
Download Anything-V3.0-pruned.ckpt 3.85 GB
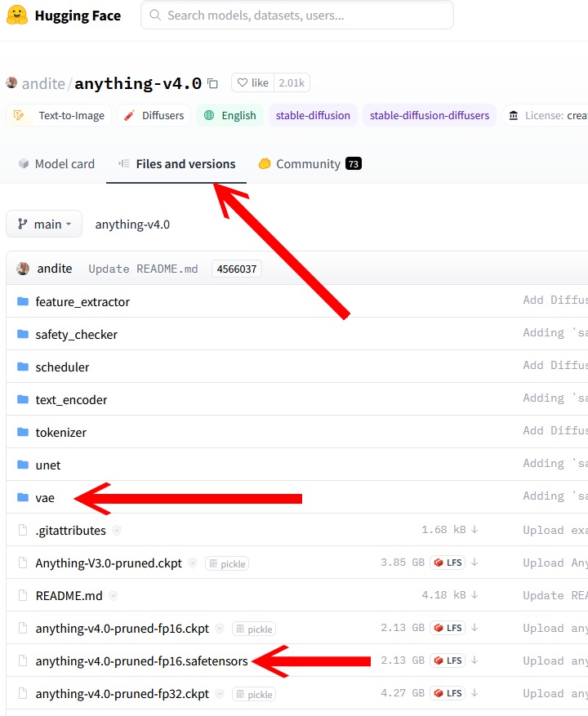(x=474, y=563)
